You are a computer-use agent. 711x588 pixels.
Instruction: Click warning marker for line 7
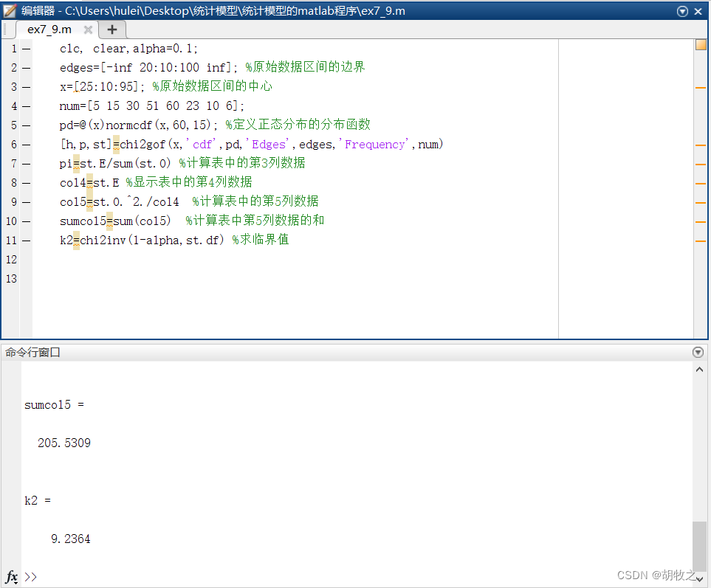701,164
